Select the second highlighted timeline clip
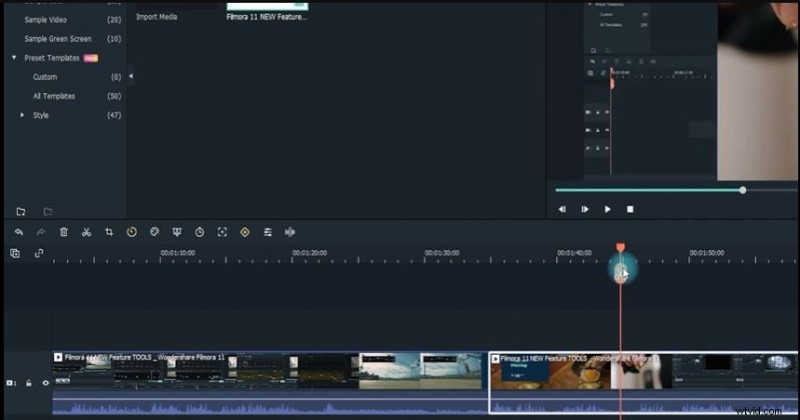The image size is (800, 420). point(644,383)
